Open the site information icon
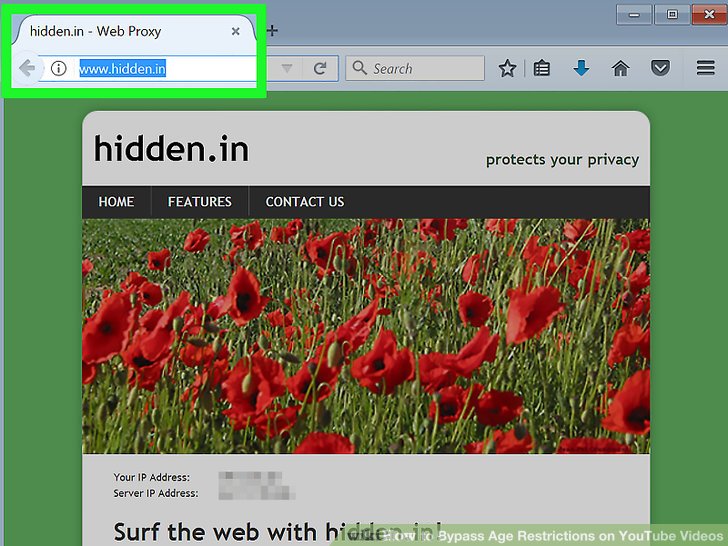The height and width of the screenshot is (546, 728). 58,69
